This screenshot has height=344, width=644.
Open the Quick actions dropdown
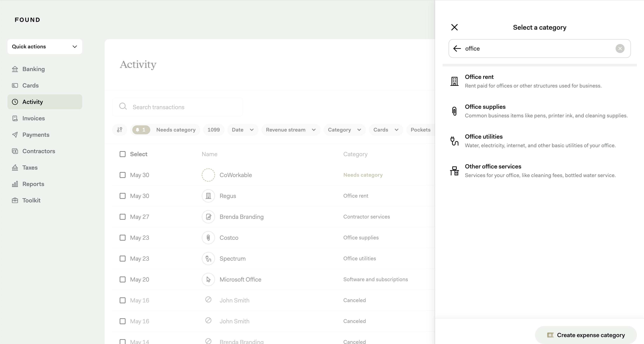pyautogui.click(x=45, y=47)
